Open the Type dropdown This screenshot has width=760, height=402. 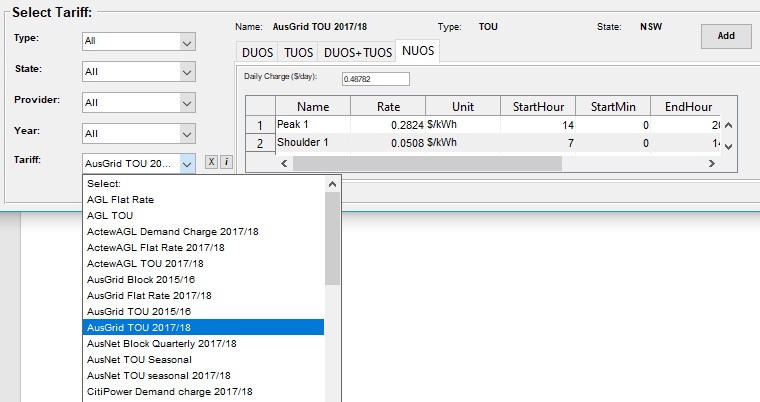pyautogui.click(x=139, y=42)
